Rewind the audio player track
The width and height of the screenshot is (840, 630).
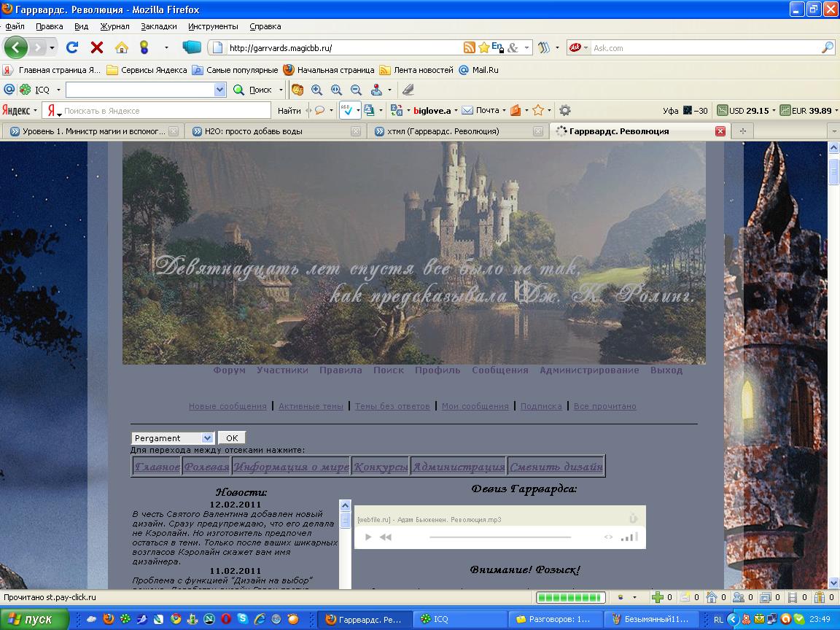click(x=386, y=537)
